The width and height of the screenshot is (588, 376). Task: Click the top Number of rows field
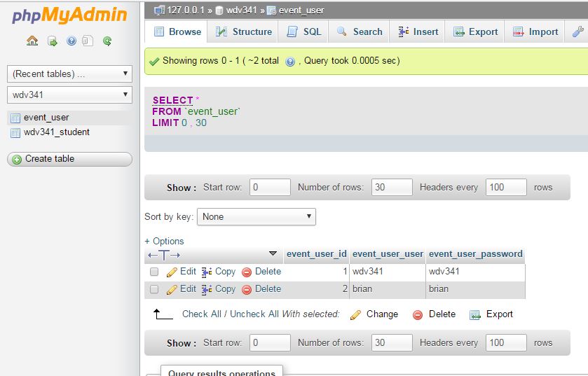pos(392,188)
